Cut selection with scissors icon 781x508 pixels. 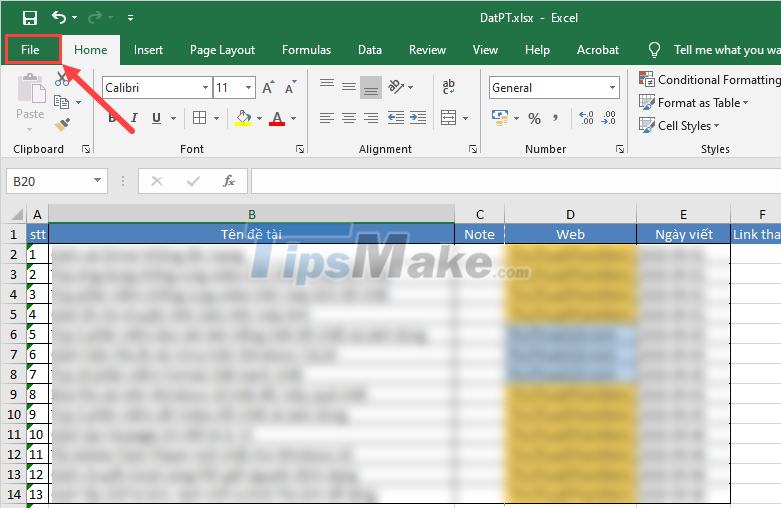point(62,79)
